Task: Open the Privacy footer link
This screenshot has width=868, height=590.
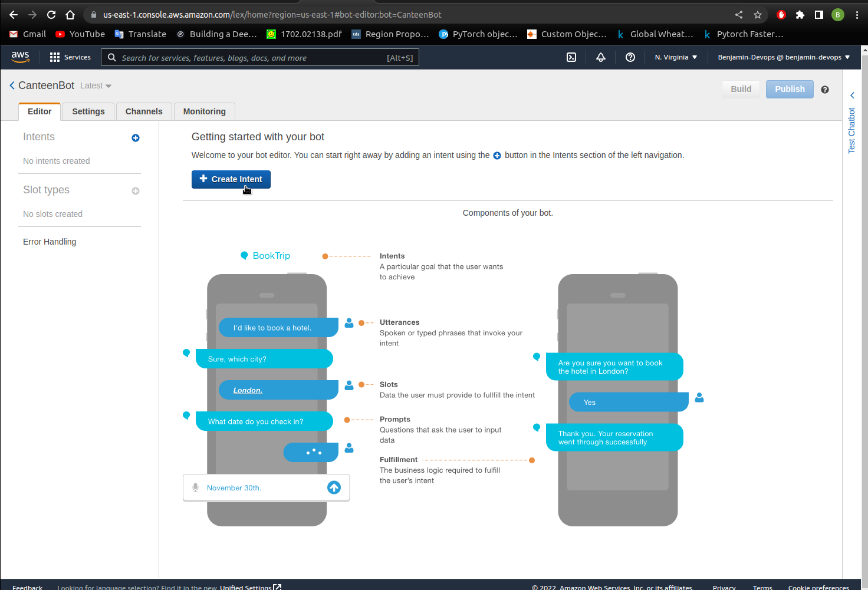Action: pos(724,587)
